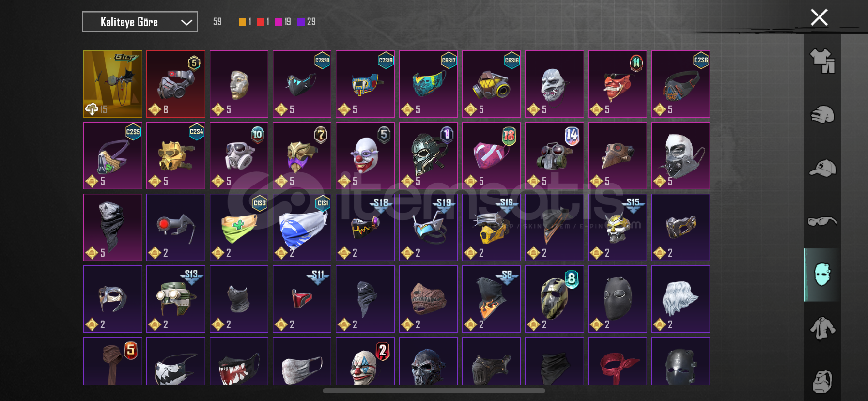Open the backpack category icon
The width and height of the screenshot is (868, 401).
tap(822, 382)
